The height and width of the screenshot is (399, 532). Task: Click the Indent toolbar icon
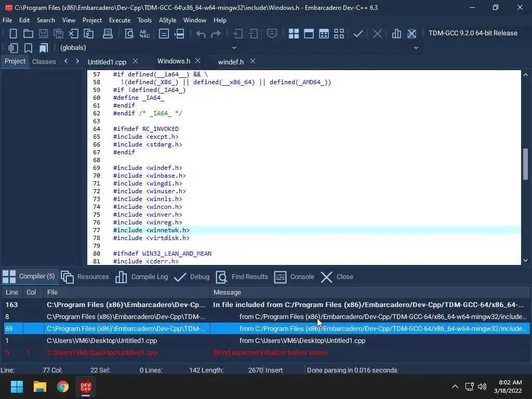[x=238, y=33]
